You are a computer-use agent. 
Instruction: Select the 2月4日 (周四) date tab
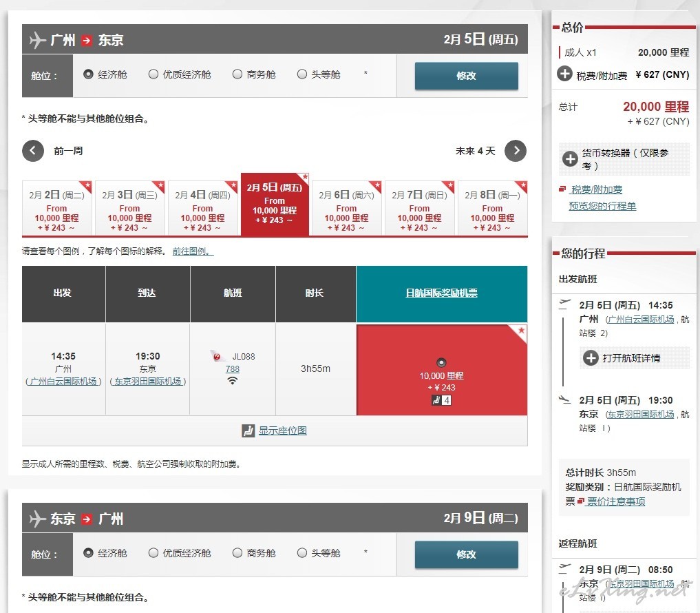point(202,208)
